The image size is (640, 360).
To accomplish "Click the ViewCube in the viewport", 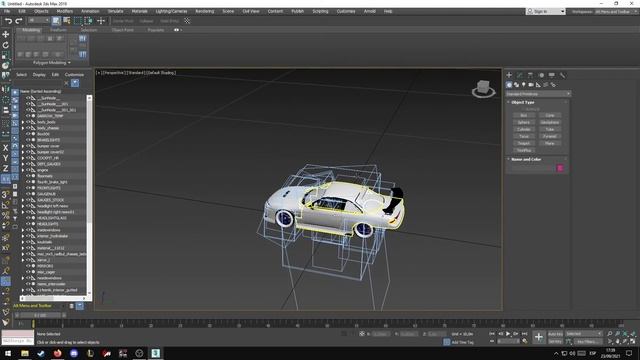I will tap(483, 88).
